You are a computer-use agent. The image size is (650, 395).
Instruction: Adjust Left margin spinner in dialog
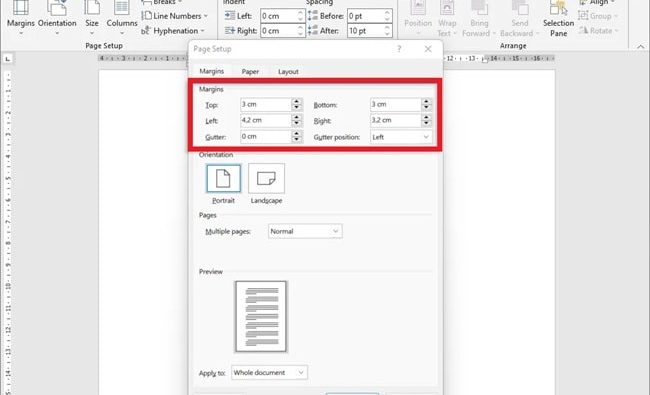(296, 120)
